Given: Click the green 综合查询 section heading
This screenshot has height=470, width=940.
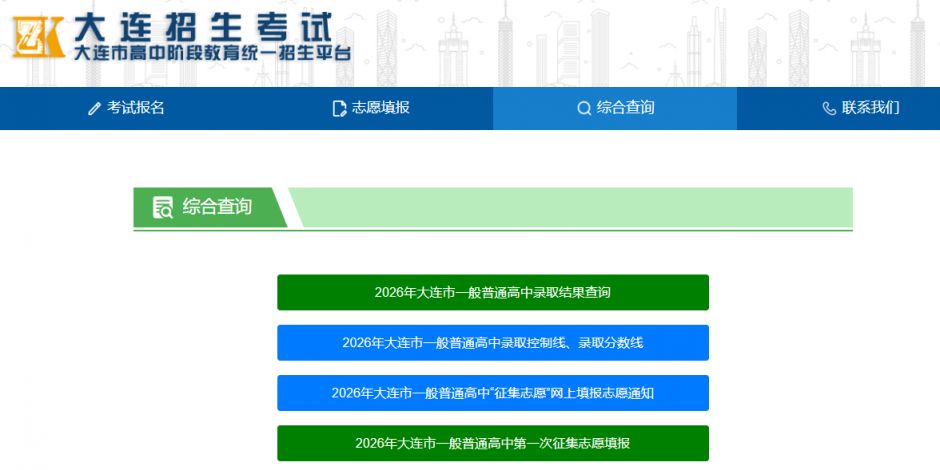Looking at the screenshot, I should 210,207.
